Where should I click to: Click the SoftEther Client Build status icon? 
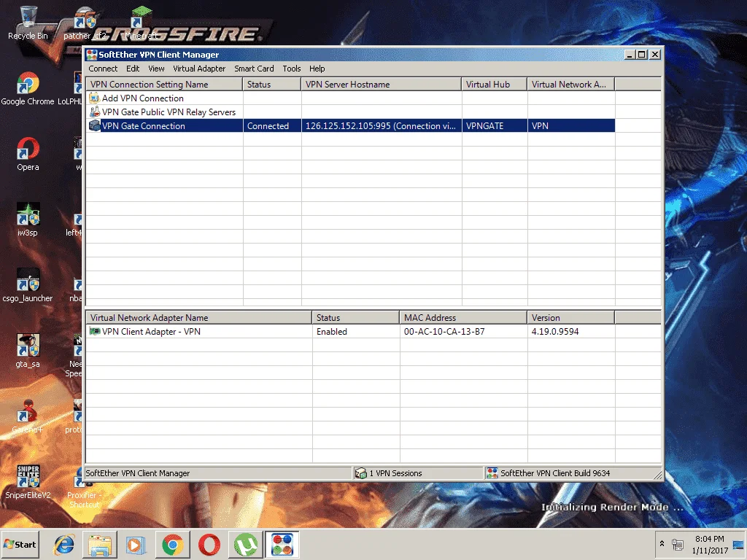tap(492, 473)
